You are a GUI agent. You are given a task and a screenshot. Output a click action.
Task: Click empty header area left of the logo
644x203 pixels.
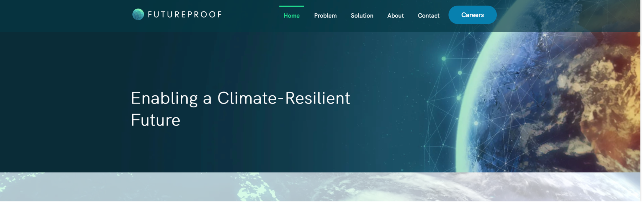(64, 15)
